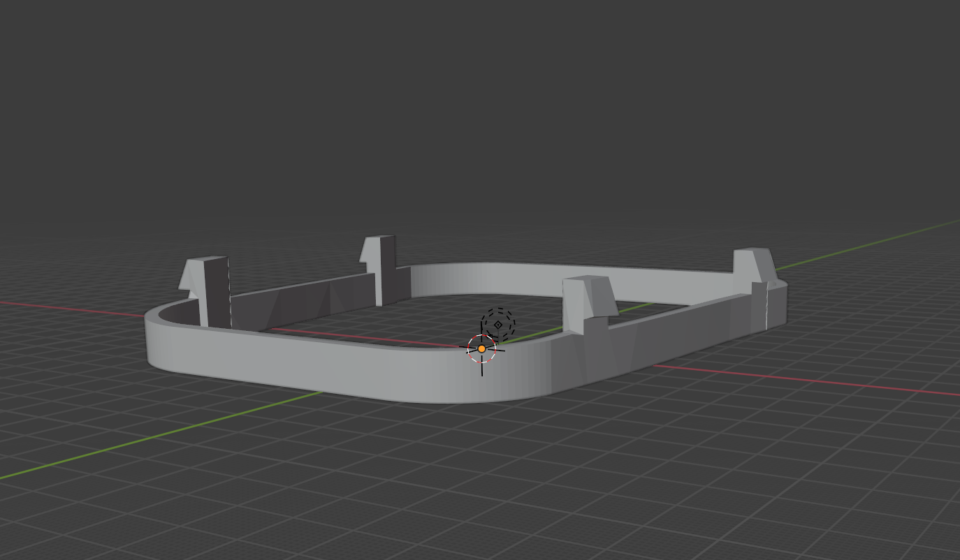
Task: Click the grid floor in the bottom-right corner
Action: point(873,503)
